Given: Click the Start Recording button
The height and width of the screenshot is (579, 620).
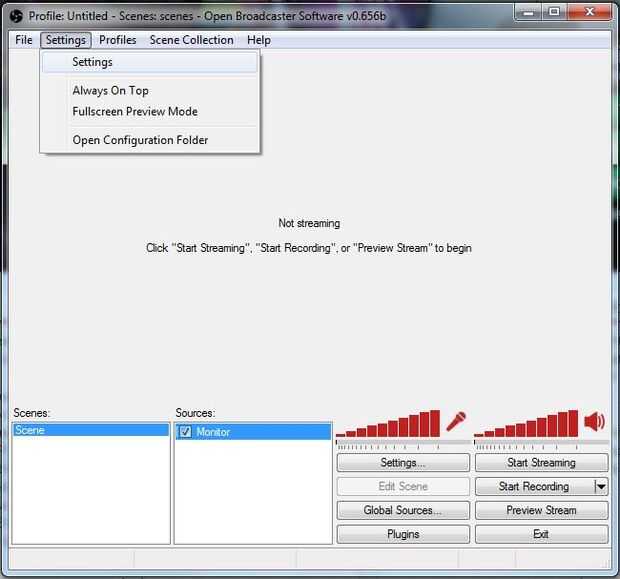Looking at the screenshot, I should [534, 486].
